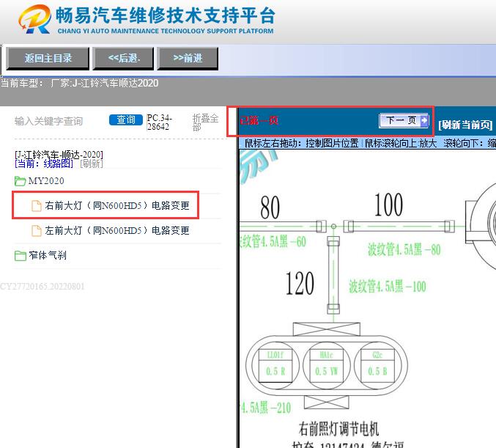
Task: Click the LL01f connector pin in diagram
Action: click(x=275, y=365)
